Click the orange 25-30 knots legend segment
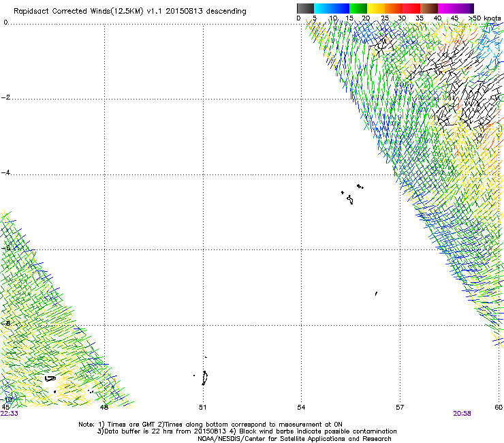504x443 pixels. tap(394, 8)
